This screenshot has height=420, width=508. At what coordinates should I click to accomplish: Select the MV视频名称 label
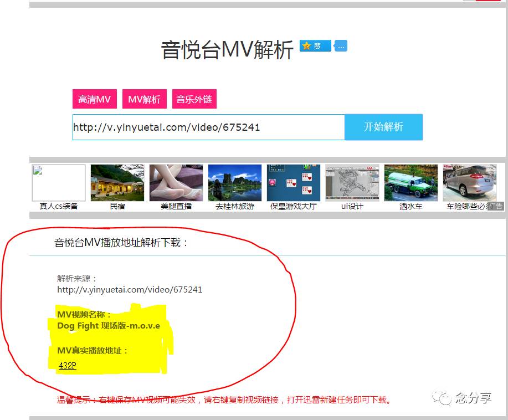(x=84, y=314)
